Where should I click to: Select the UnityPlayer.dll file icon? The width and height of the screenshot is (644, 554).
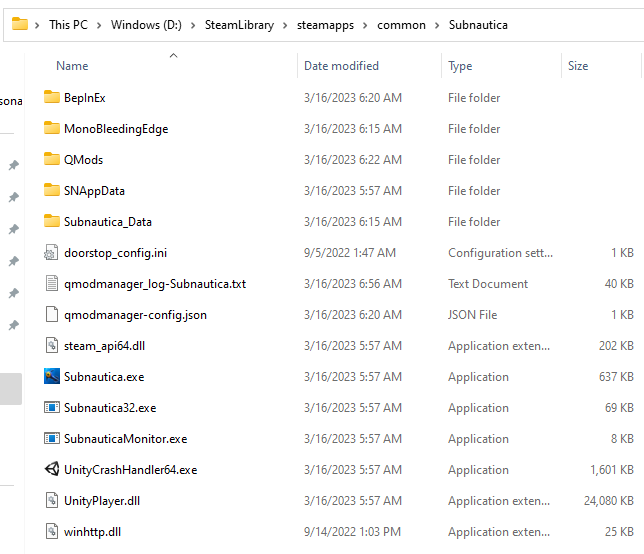(x=52, y=501)
